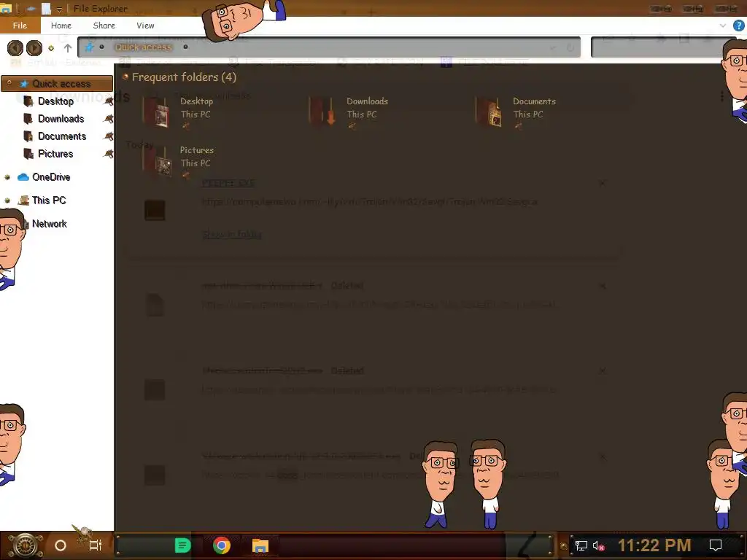The width and height of the screenshot is (747, 560).
Task: Open Google Chrome from the taskbar
Action: 222,545
